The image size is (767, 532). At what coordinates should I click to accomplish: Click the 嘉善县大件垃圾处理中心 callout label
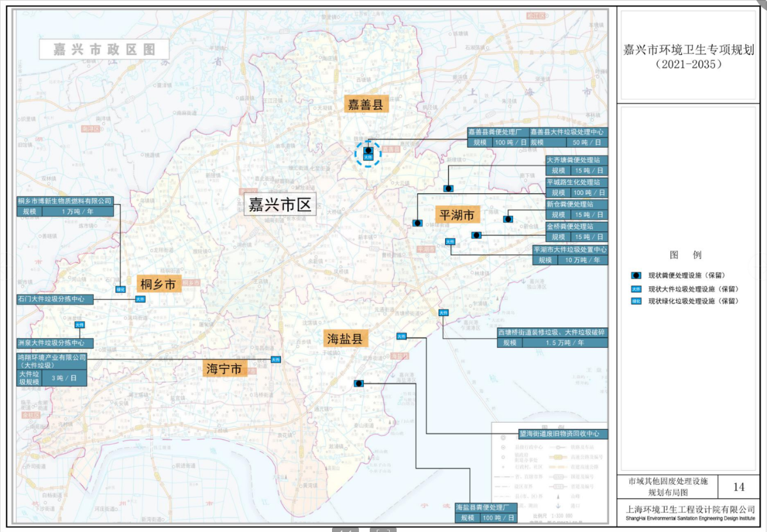(x=567, y=132)
